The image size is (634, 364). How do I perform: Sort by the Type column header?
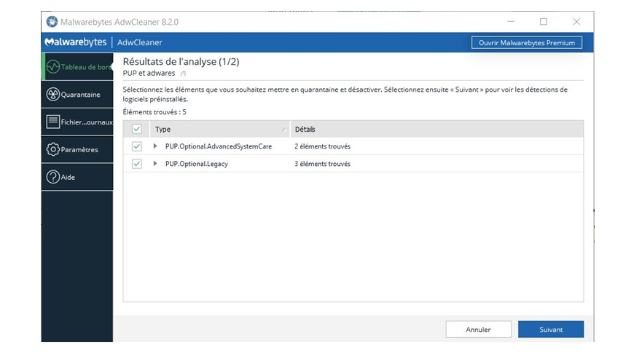tap(220, 130)
